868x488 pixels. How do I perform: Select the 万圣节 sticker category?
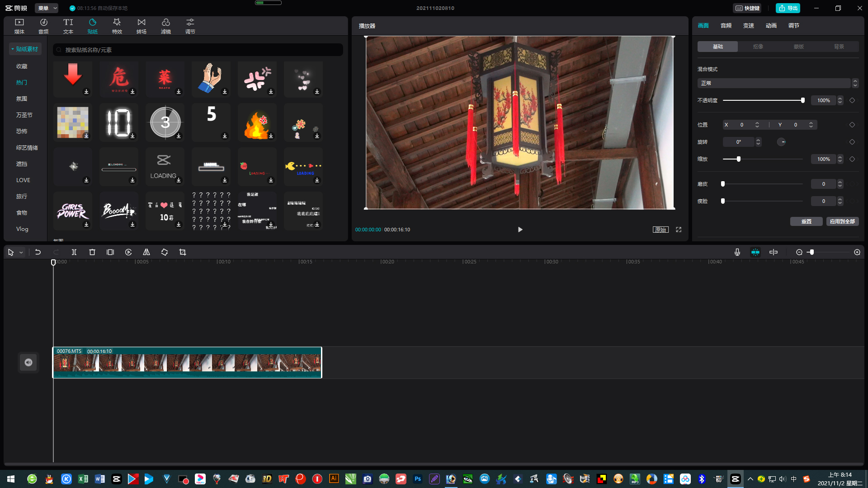pos(24,115)
